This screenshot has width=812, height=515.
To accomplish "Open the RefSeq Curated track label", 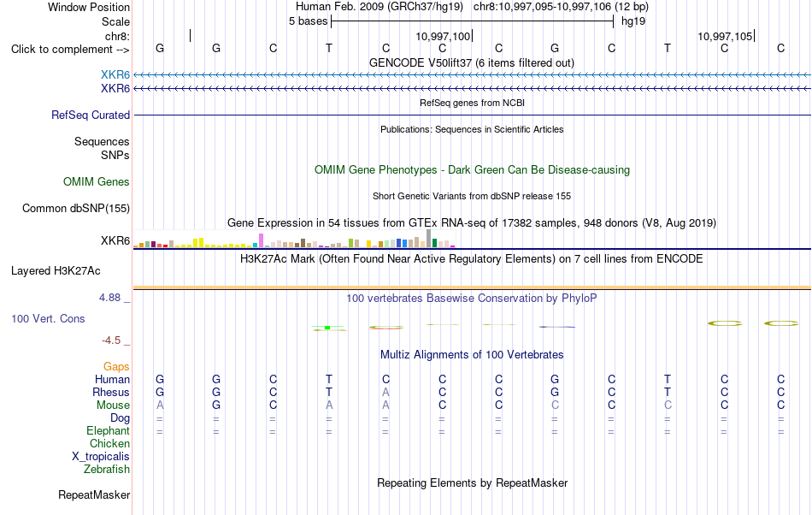I will (90, 115).
